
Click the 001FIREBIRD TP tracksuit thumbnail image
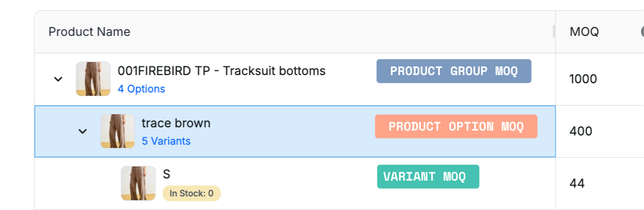click(x=93, y=79)
